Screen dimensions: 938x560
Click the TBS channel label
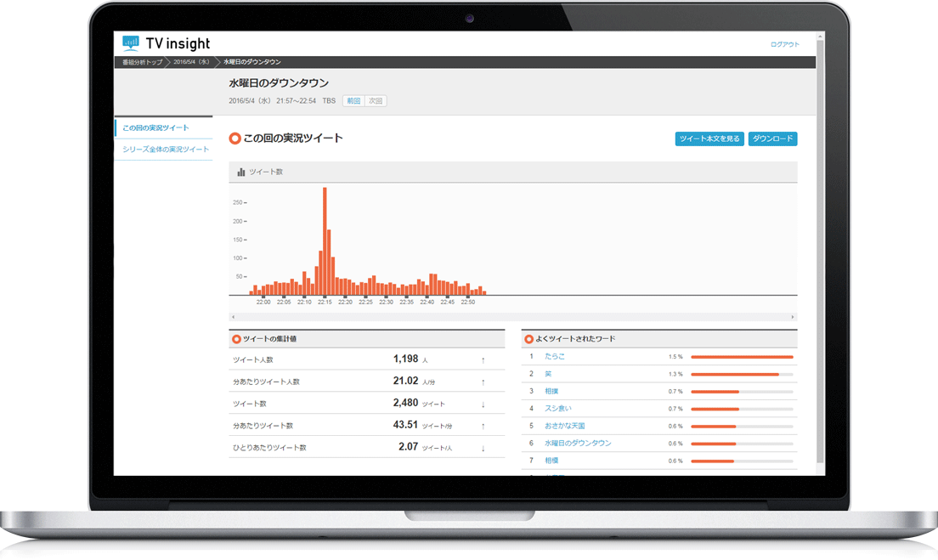329,101
